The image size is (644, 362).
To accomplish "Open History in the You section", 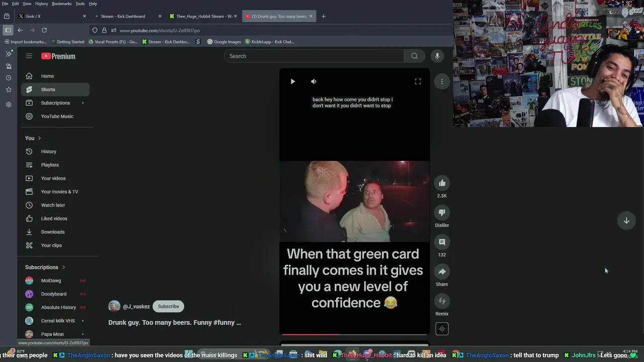I will 55,151.
